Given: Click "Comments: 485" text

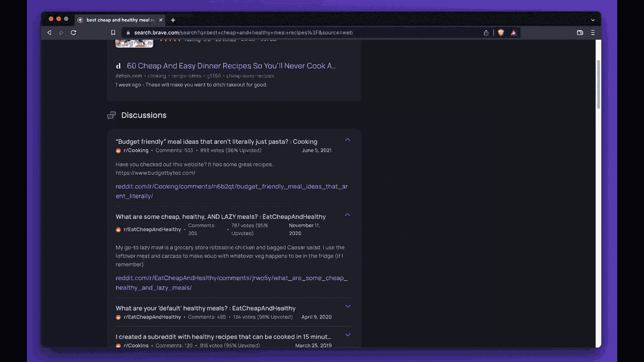Looking at the screenshot, I should click(x=207, y=317).
